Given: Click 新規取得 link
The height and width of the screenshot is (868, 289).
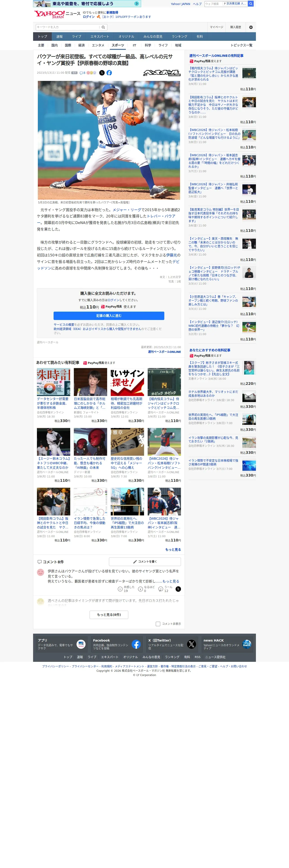Looking at the screenshot, I should click(112, 12).
